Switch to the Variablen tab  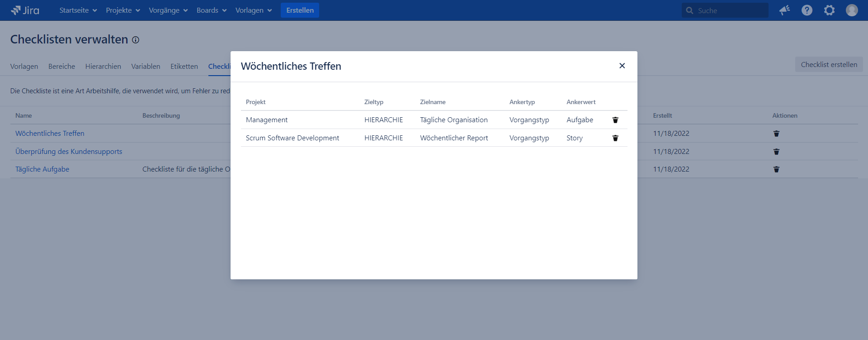pyautogui.click(x=146, y=67)
